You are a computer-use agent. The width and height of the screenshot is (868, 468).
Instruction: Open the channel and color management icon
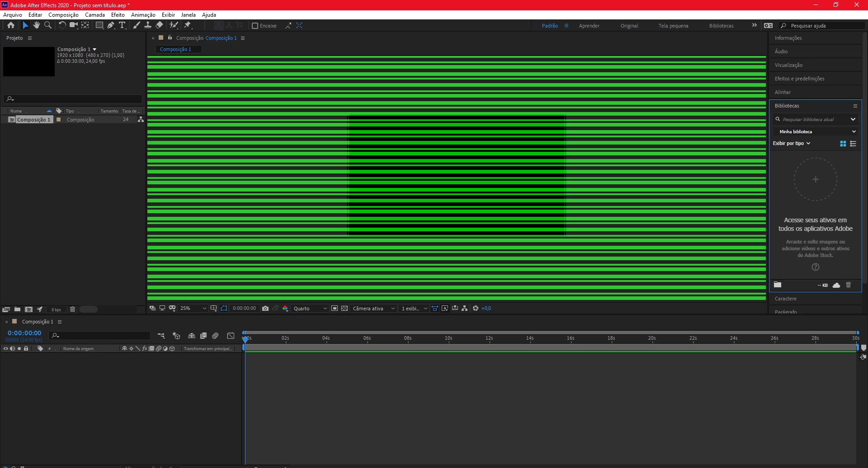[x=285, y=309]
